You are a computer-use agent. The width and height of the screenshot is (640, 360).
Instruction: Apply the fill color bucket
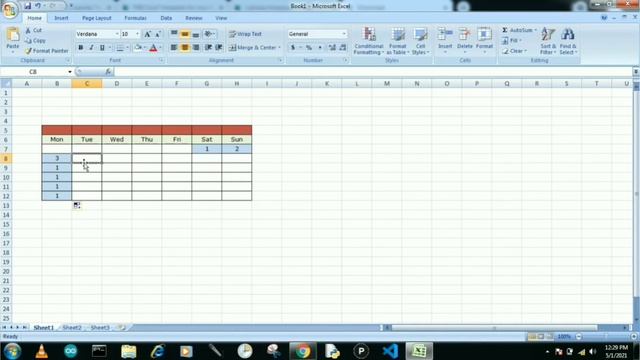[138, 48]
